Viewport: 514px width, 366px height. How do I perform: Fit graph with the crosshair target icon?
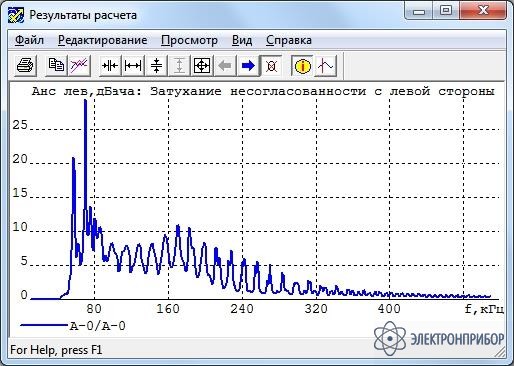click(202, 65)
